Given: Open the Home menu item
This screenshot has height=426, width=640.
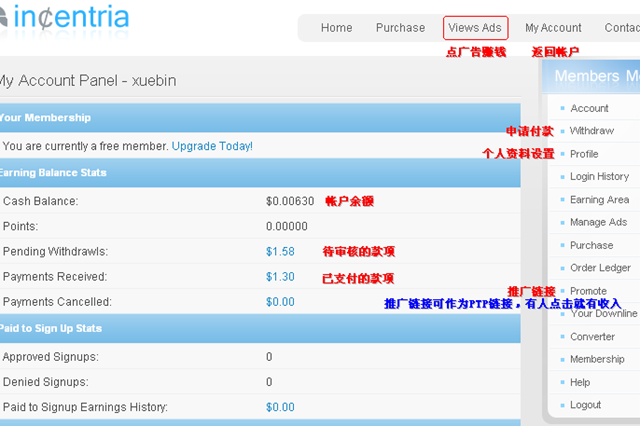Looking at the screenshot, I should pyautogui.click(x=336, y=28).
